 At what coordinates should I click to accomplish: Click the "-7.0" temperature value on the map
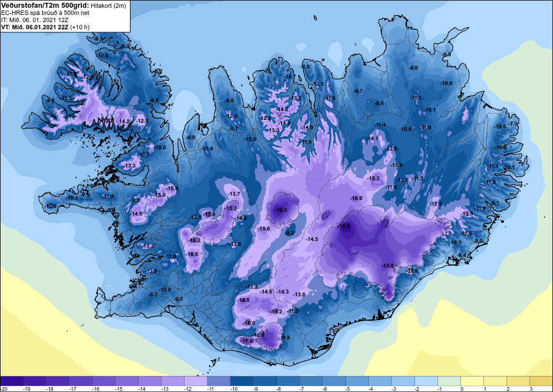513,123
